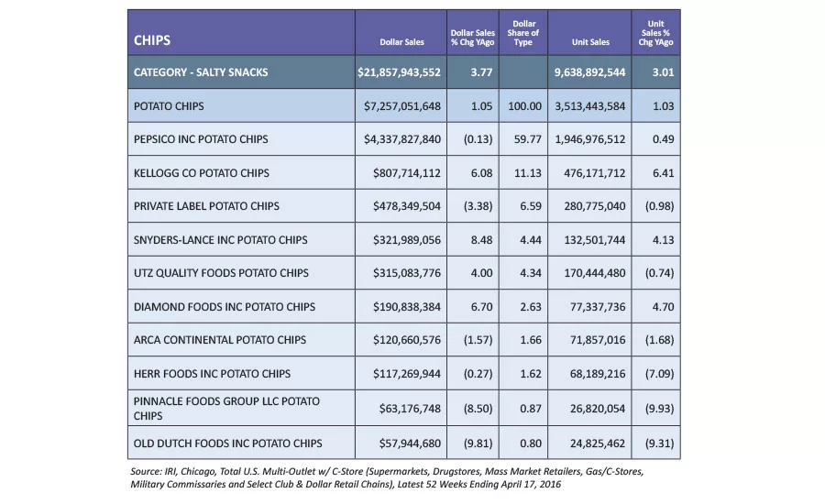
Task: Select PEPSICO INC POTATO CHIPS row label
Action: pyautogui.click(x=201, y=139)
